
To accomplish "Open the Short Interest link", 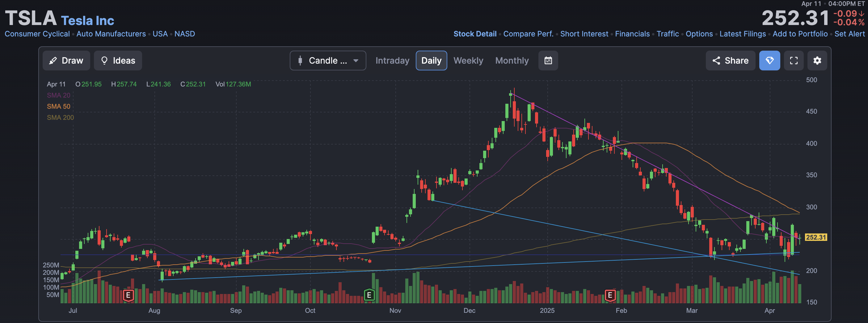I will (x=584, y=34).
